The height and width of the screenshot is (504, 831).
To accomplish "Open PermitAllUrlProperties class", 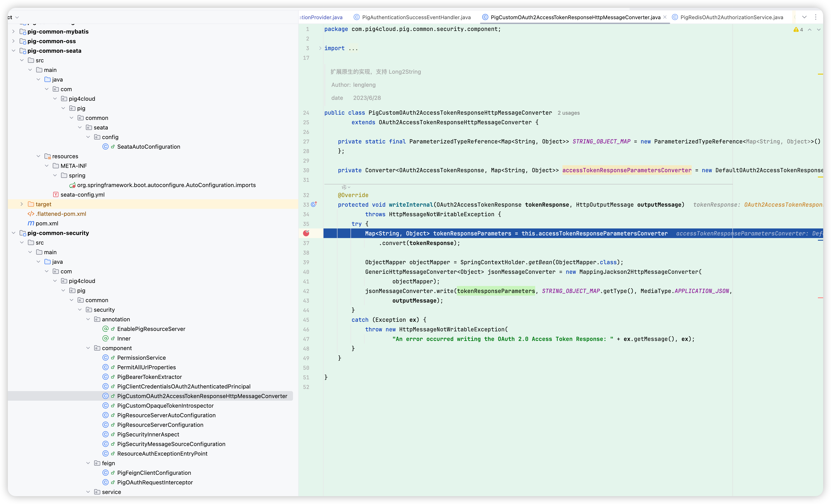I will pos(146,367).
